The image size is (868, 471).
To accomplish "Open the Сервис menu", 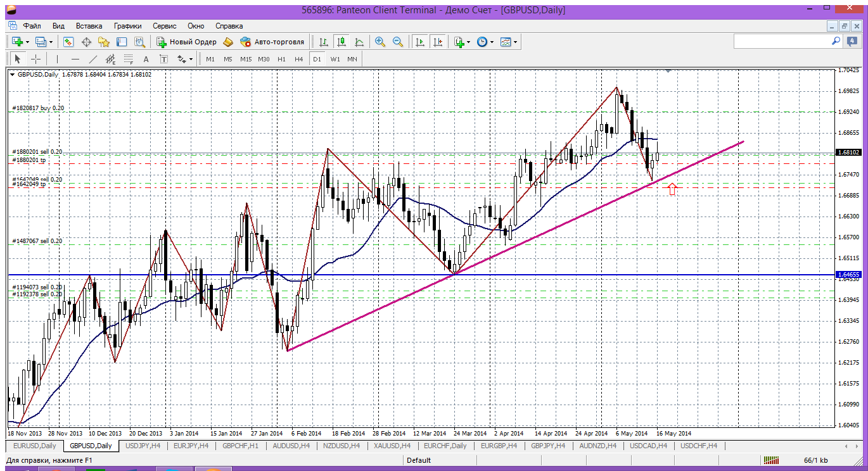I will click(165, 26).
